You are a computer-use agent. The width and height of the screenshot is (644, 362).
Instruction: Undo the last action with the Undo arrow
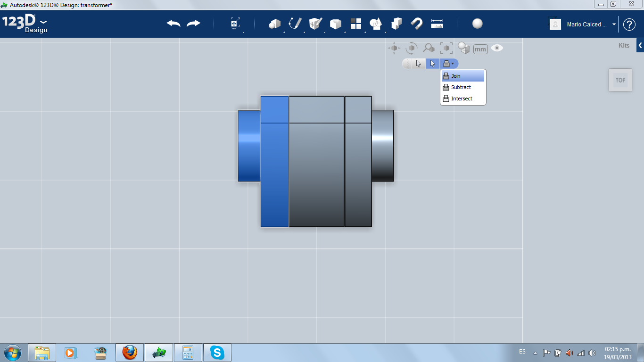click(x=173, y=24)
